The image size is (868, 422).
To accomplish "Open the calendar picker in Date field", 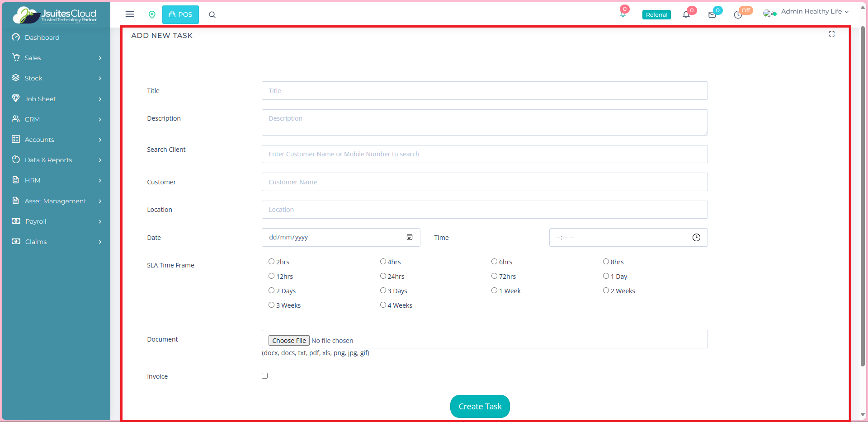I will click(x=410, y=237).
